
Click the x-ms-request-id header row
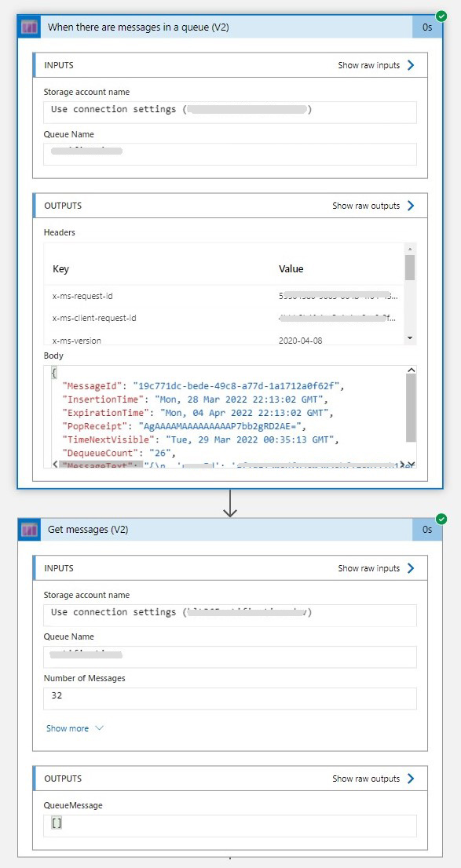(x=225, y=296)
